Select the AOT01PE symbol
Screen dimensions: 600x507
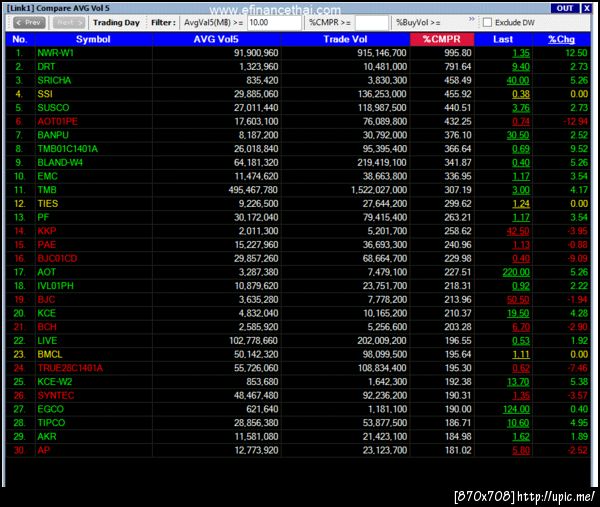point(57,122)
